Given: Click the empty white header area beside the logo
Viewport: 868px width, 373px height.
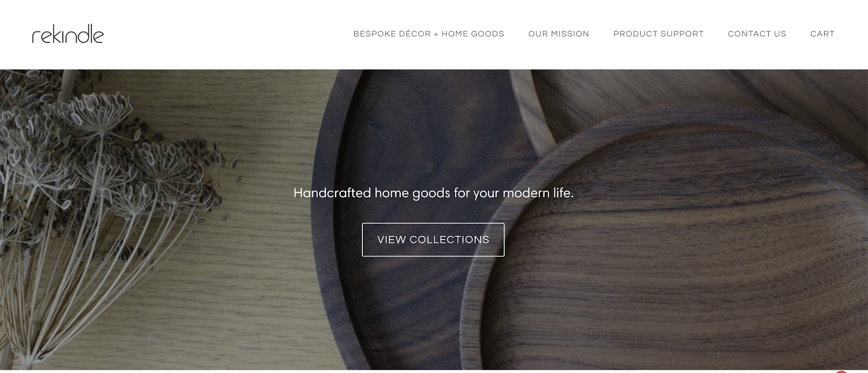Looking at the screenshot, I should click(x=228, y=34).
